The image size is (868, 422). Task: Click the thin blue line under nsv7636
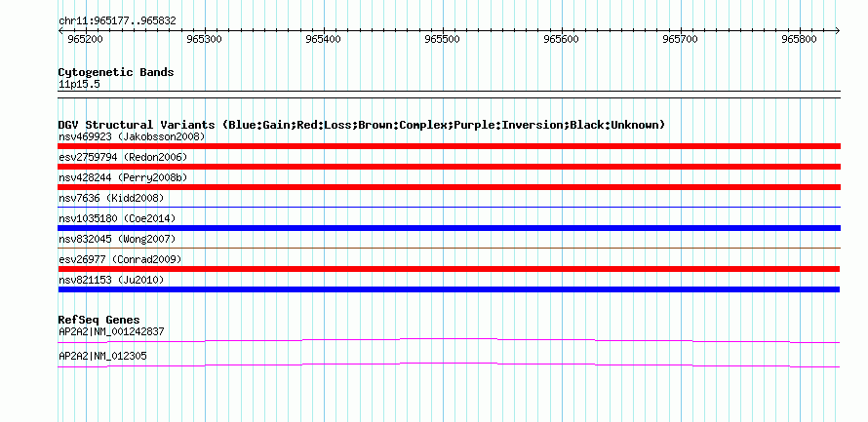pyautogui.click(x=449, y=208)
